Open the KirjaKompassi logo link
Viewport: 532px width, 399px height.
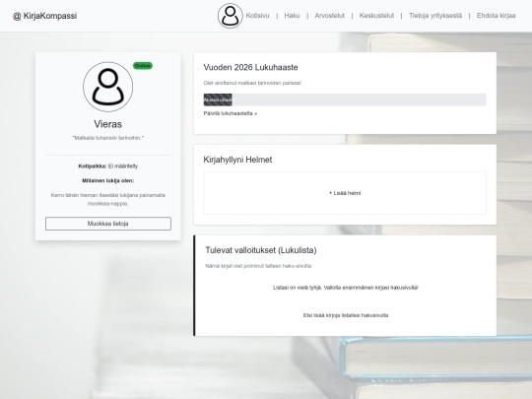pos(44,16)
